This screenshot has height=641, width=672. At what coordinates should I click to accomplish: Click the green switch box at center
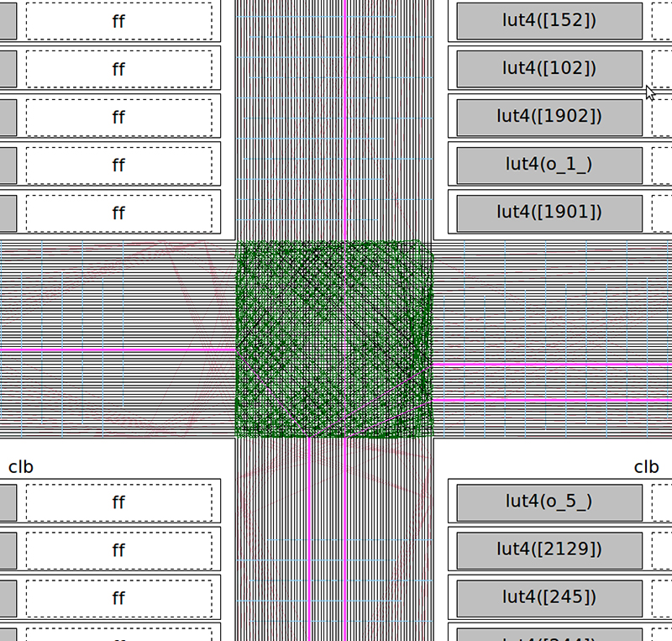tap(334, 339)
